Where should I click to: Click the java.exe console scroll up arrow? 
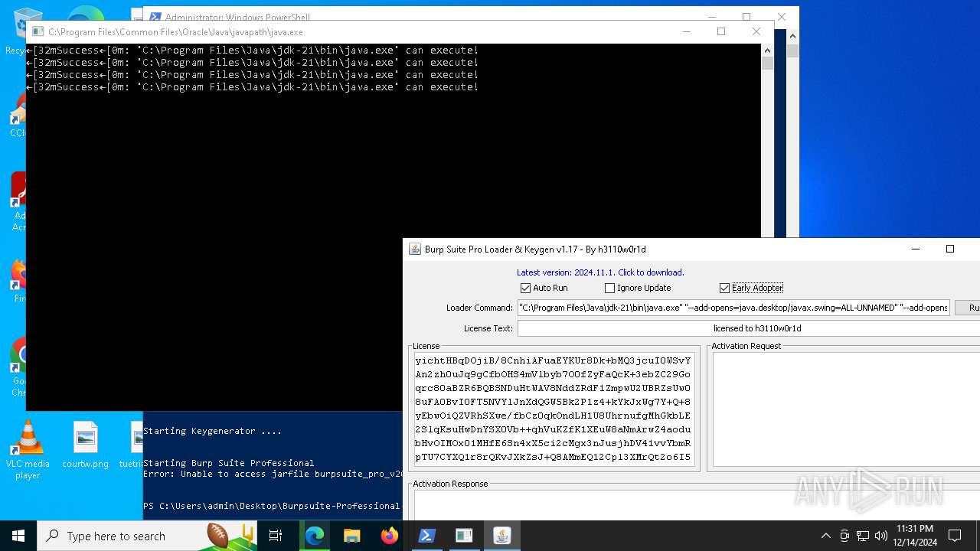pyautogui.click(x=768, y=50)
